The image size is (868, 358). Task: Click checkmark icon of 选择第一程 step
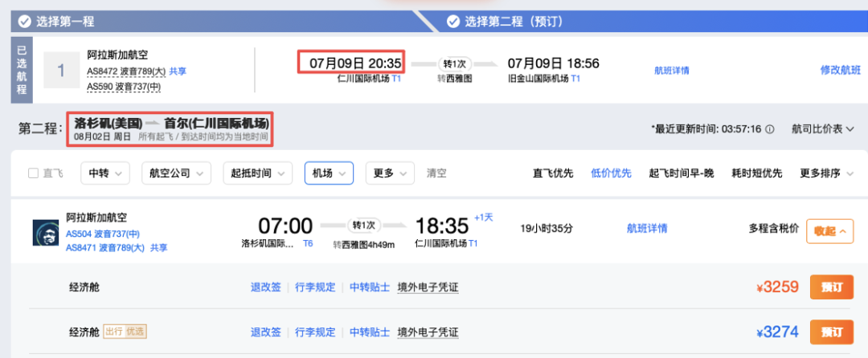click(x=24, y=22)
